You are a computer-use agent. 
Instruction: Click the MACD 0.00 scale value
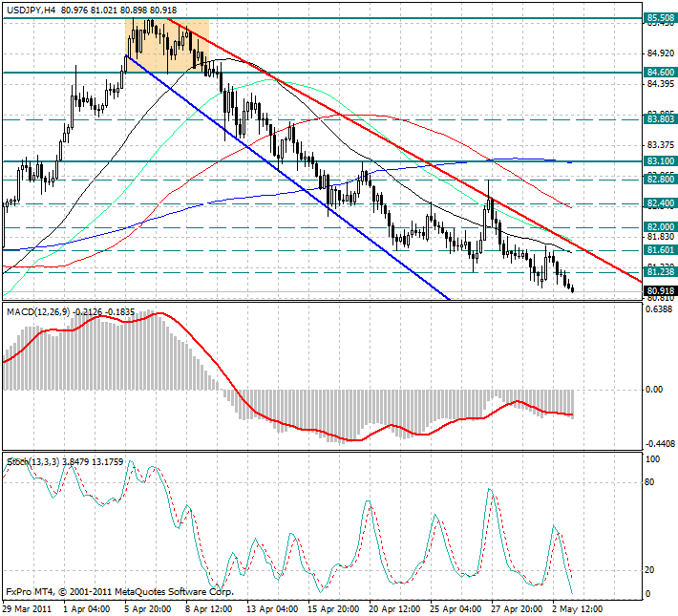(x=654, y=390)
